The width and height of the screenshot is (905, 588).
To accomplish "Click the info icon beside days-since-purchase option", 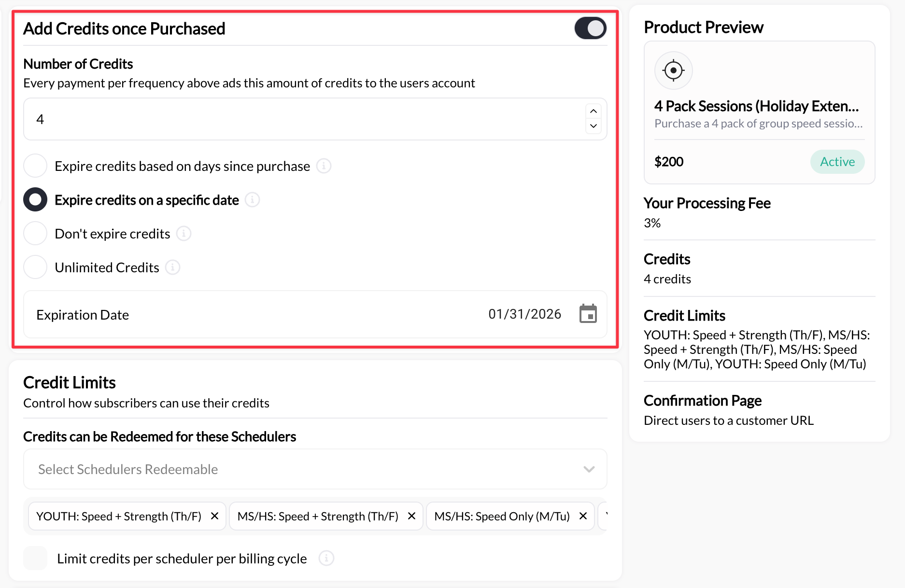I will [x=324, y=166].
